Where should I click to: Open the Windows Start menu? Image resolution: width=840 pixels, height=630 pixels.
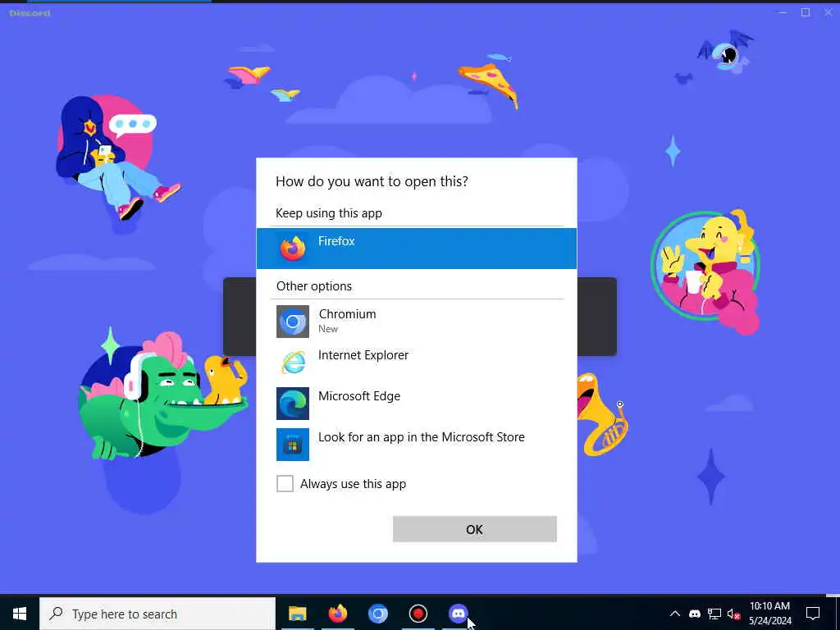coord(20,614)
